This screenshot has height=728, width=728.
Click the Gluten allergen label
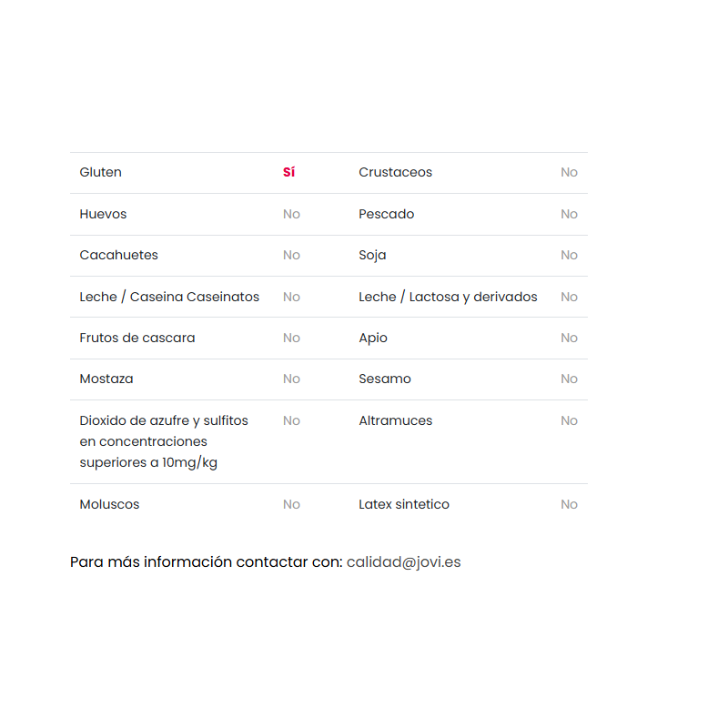coord(101,172)
